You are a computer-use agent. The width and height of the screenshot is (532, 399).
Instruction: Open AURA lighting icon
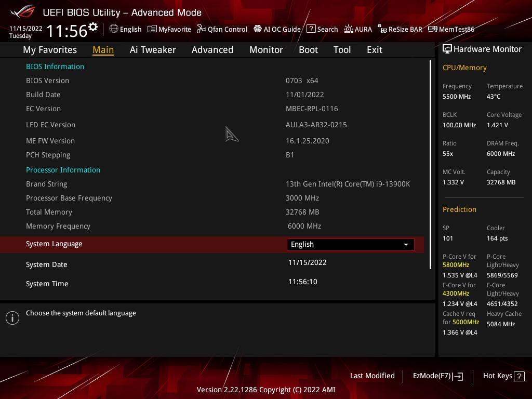[349, 29]
